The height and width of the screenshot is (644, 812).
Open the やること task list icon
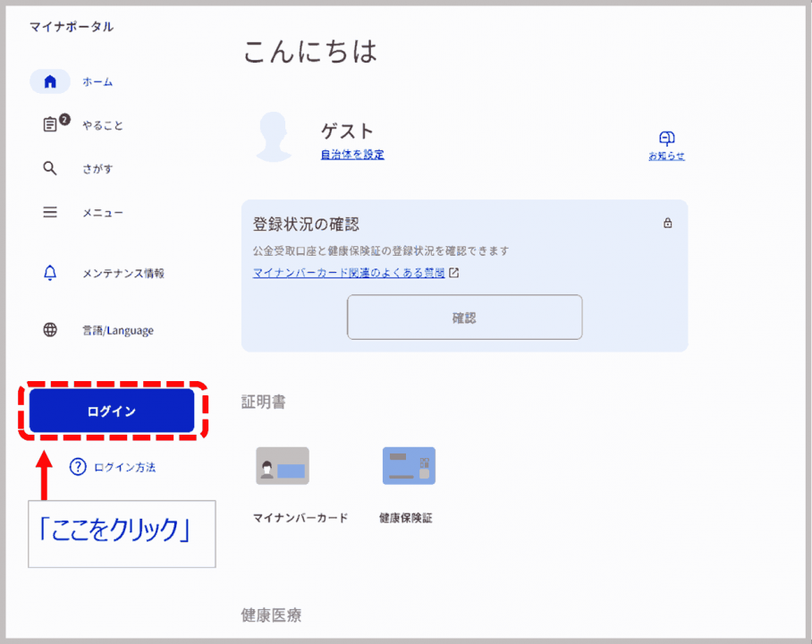[51, 125]
